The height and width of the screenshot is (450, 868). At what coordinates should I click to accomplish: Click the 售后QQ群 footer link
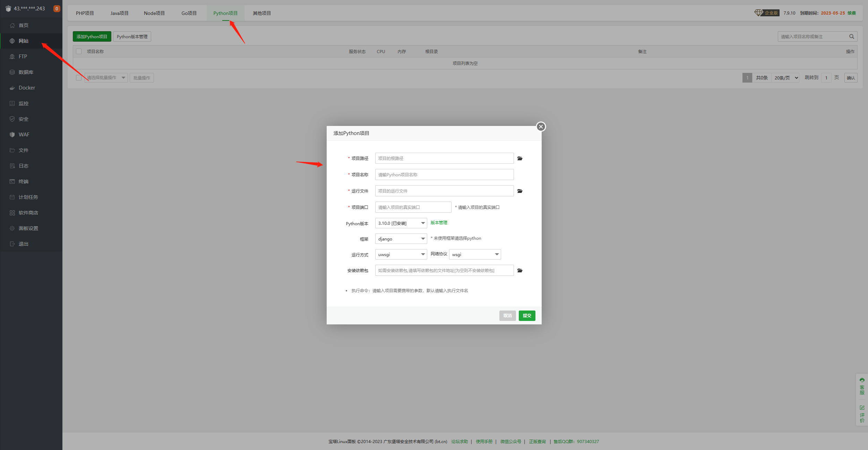click(576, 442)
